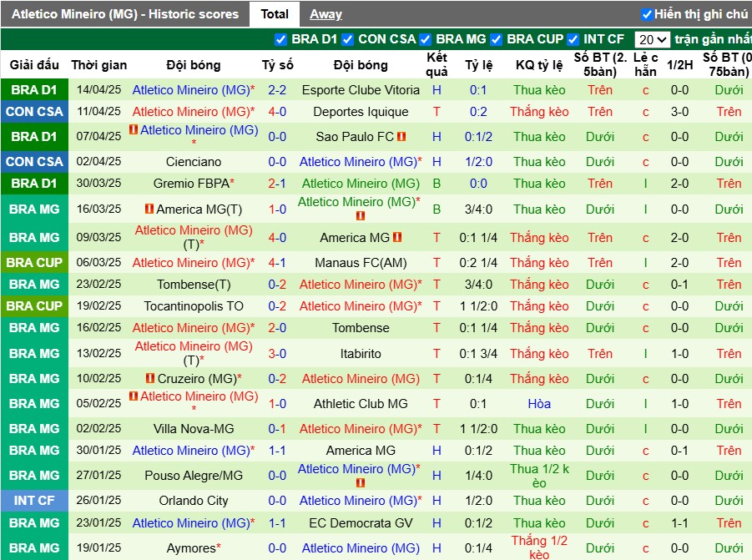Open the 20 recent matches dropdown
This screenshot has width=752, height=560.
pos(652,39)
